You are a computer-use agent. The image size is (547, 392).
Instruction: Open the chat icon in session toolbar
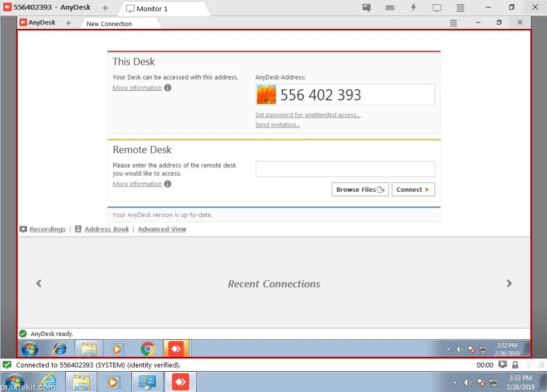tap(366, 7)
